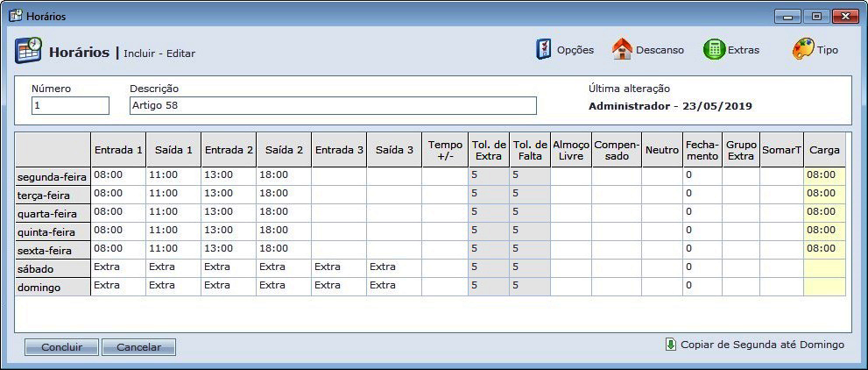Viewport: 868px width, 370px height.
Task: Click the Carga cell for sexta-feira
Action: pos(824,249)
